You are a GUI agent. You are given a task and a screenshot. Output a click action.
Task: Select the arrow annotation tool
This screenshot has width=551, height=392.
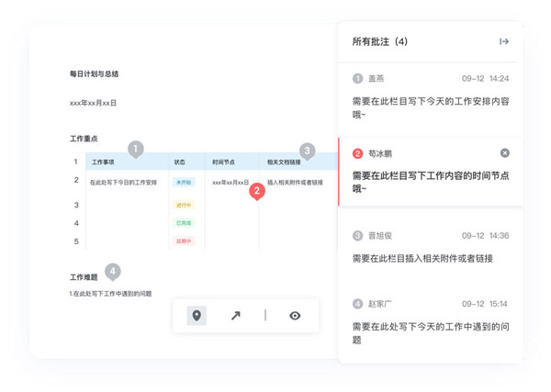point(235,316)
